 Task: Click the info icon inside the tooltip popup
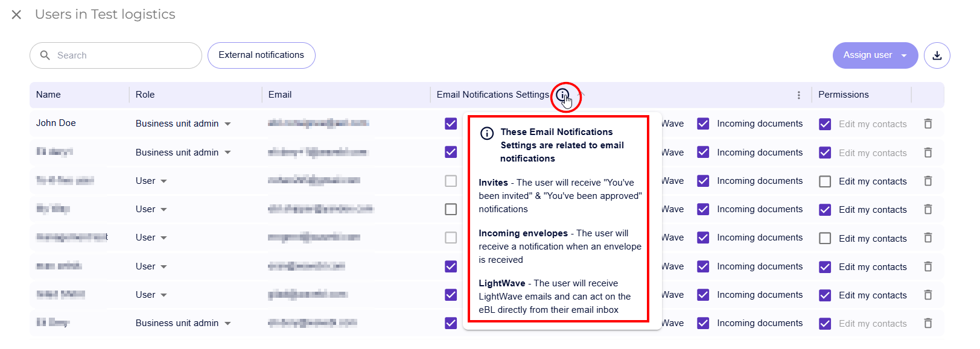(487, 133)
